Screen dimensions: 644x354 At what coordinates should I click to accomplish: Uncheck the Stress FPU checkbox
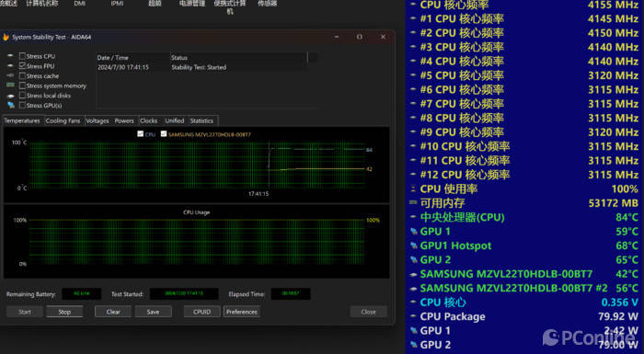23,65
